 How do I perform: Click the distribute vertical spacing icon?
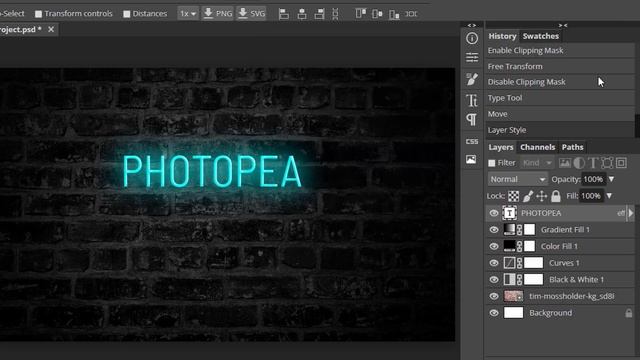pos(335,14)
